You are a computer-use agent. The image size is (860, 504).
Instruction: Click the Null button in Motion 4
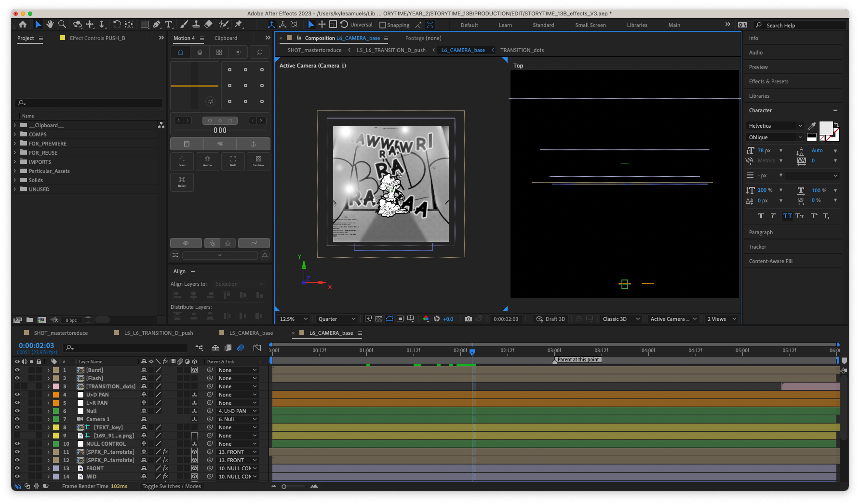point(233,161)
